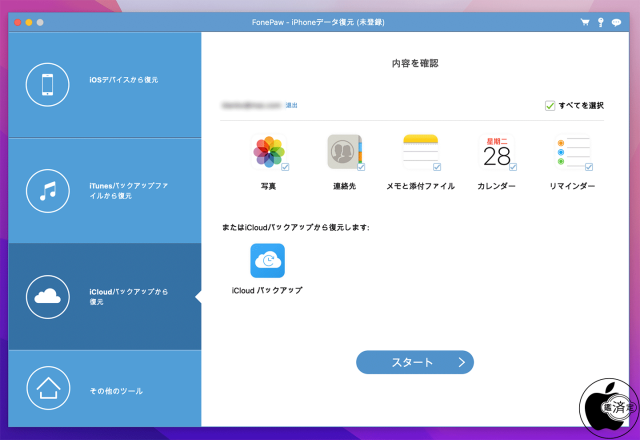Click the iTunes music note circle icon

coord(47,191)
